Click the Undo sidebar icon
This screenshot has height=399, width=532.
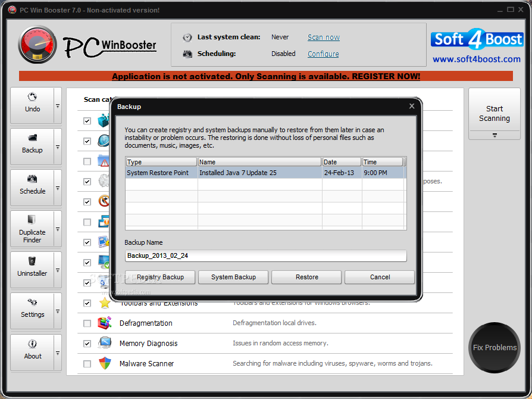(32, 97)
